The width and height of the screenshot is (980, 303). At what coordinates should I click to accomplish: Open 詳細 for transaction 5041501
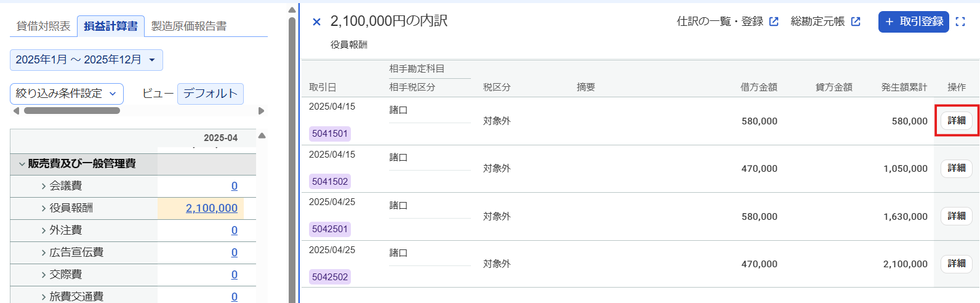[x=957, y=121]
